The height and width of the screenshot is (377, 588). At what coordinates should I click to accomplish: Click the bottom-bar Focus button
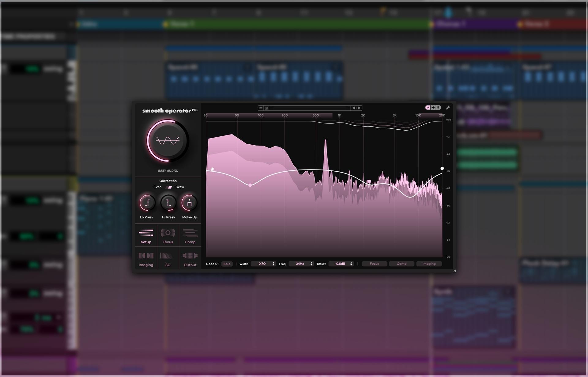(374, 264)
